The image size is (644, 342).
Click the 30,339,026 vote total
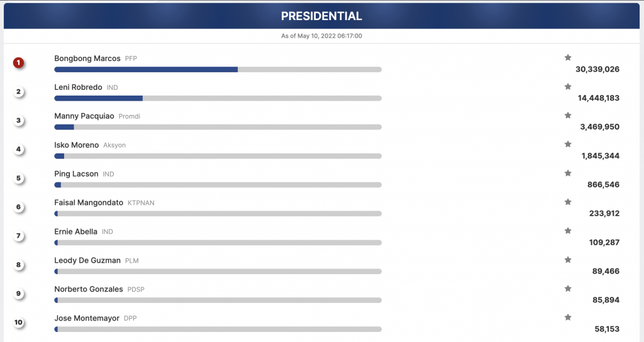click(597, 69)
